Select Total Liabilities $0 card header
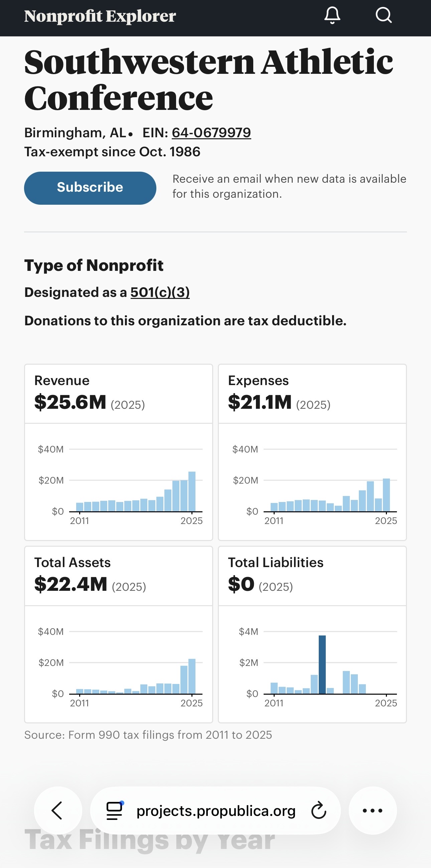The width and height of the screenshot is (431, 868). click(312, 576)
